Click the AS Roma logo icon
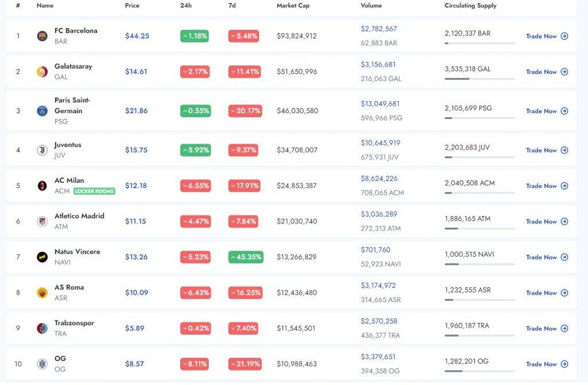Viewport: 588px width, 385px height. click(x=42, y=292)
